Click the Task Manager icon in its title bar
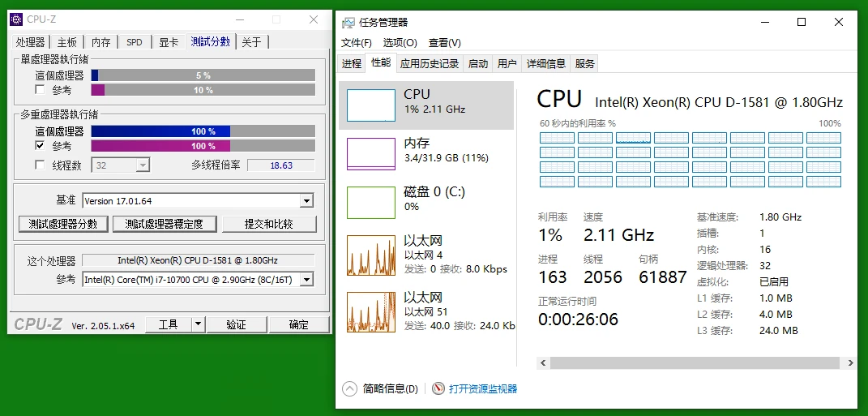868x416 pixels. coord(348,22)
